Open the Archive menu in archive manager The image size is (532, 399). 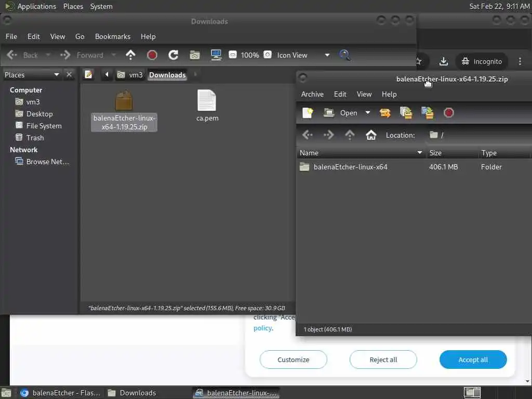312,94
